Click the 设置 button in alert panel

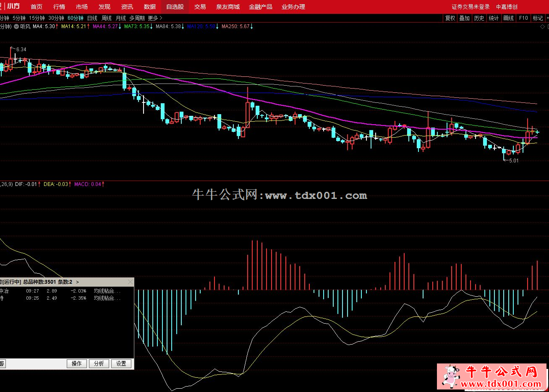(121, 363)
